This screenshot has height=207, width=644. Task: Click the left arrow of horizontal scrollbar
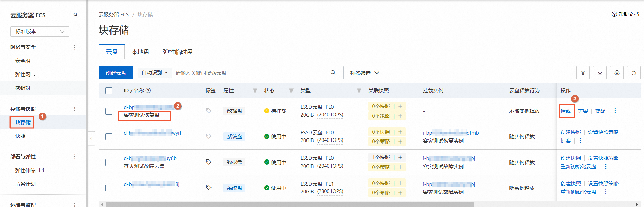[102, 204]
